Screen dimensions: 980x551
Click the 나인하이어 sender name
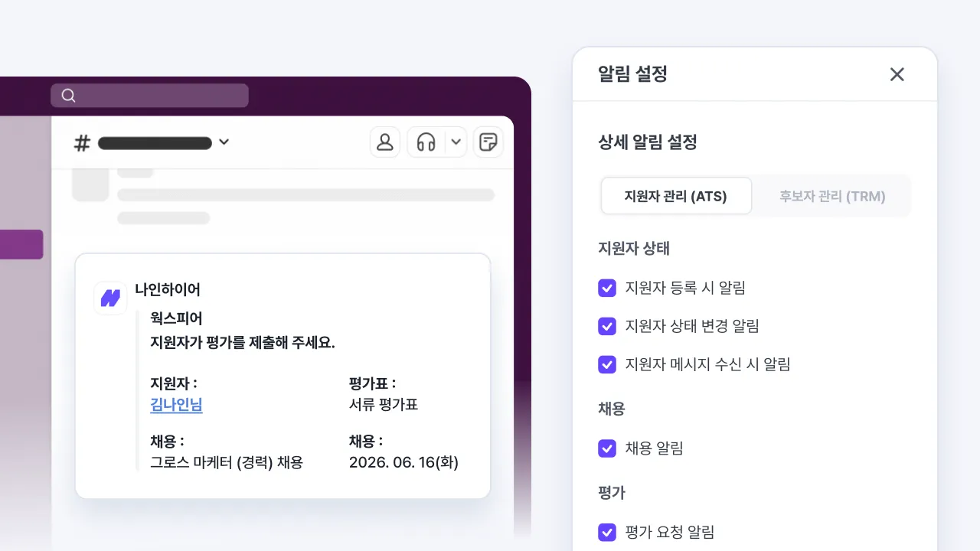point(168,289)
